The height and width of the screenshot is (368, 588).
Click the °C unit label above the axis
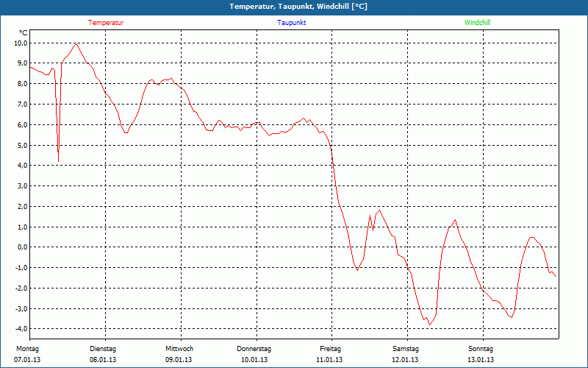click(24, 33)
